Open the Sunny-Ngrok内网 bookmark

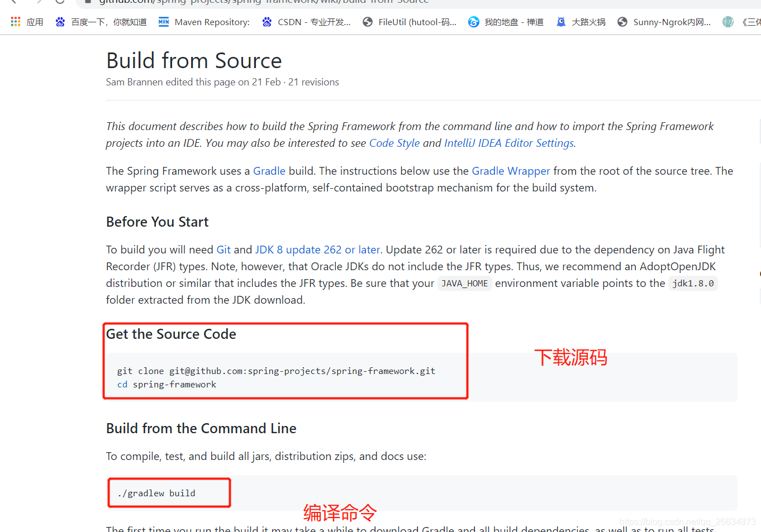[664, 22]
